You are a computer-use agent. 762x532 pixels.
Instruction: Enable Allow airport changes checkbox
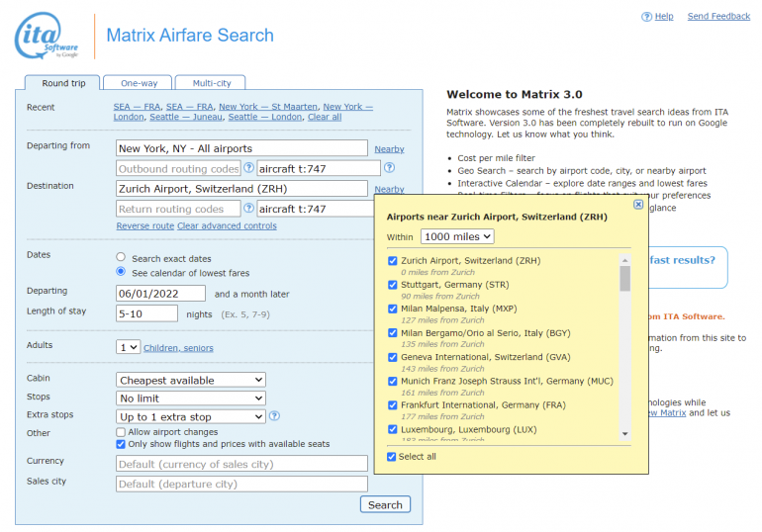121,433
